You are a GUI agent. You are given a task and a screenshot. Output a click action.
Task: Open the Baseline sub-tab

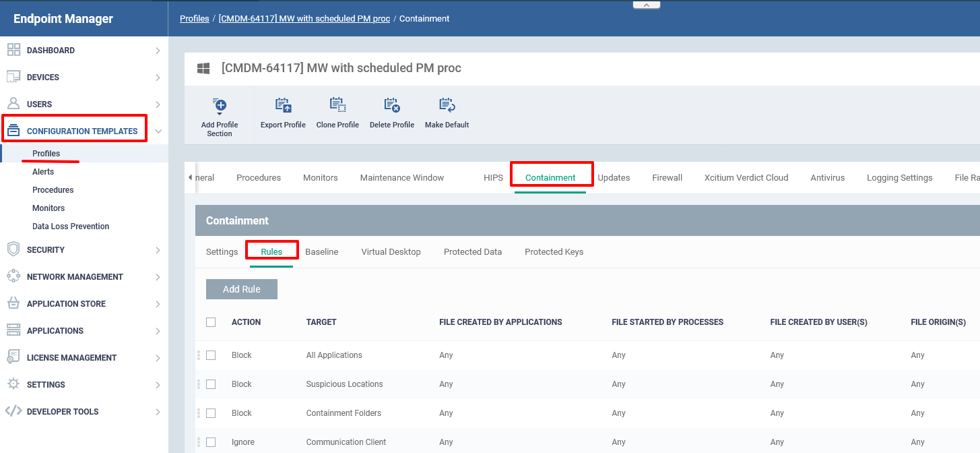[x=322, y=252]
